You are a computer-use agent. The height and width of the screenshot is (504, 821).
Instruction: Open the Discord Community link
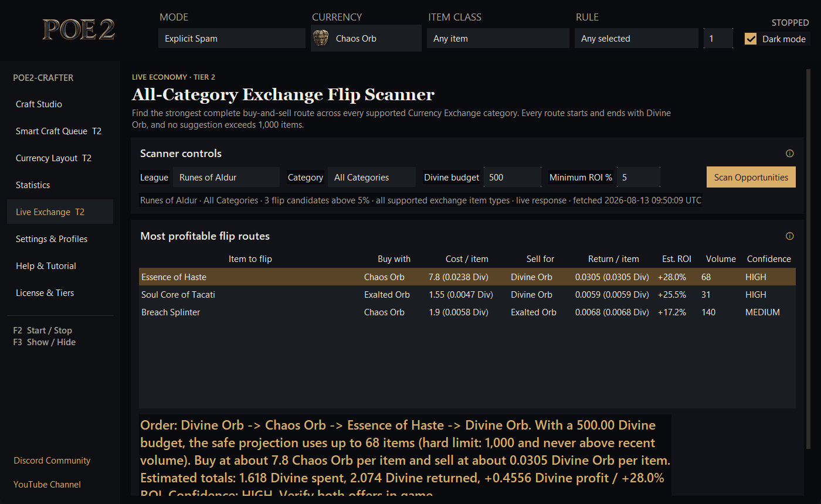tap(52, 461)
